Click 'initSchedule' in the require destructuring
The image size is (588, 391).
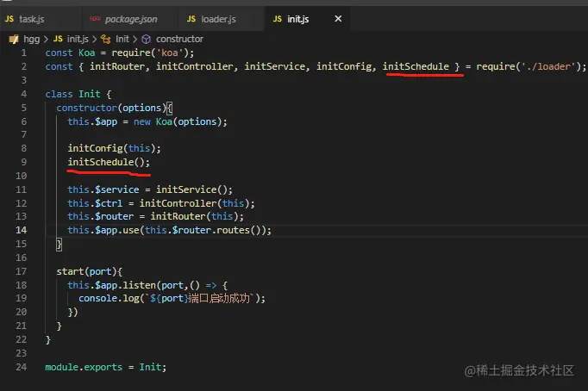(x=416, y=66)
